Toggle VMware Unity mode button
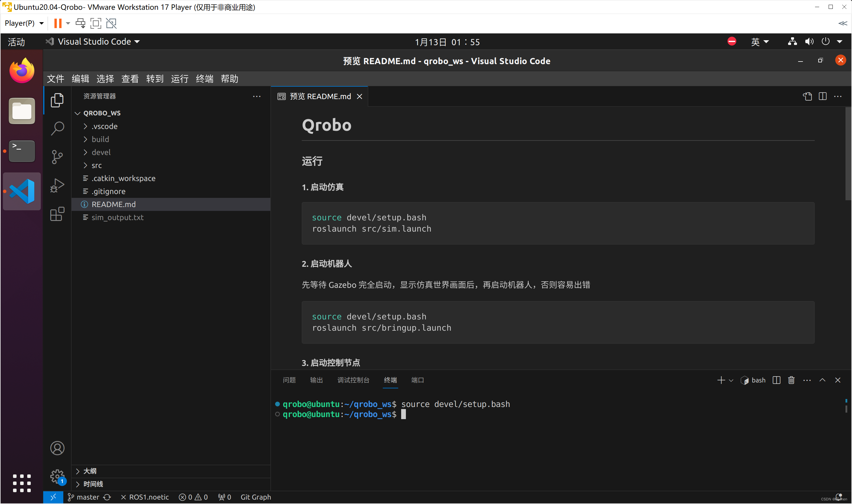 point(112,23)
